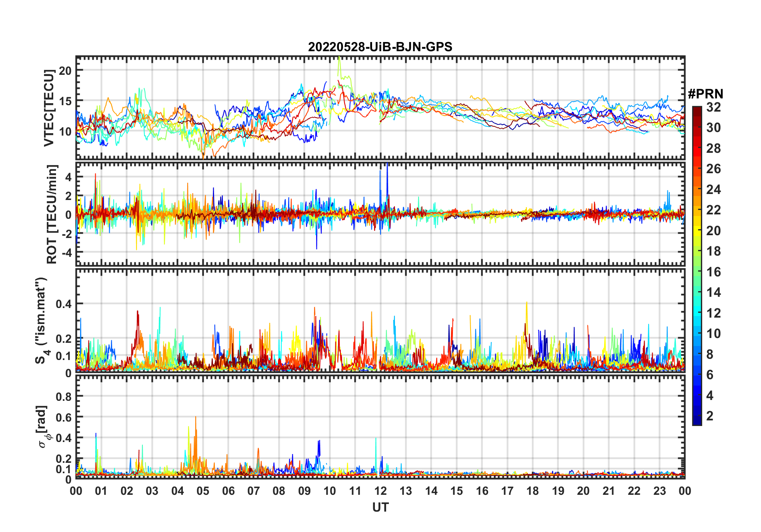Click the σφ[rad] y-axis label

(43, 427)
